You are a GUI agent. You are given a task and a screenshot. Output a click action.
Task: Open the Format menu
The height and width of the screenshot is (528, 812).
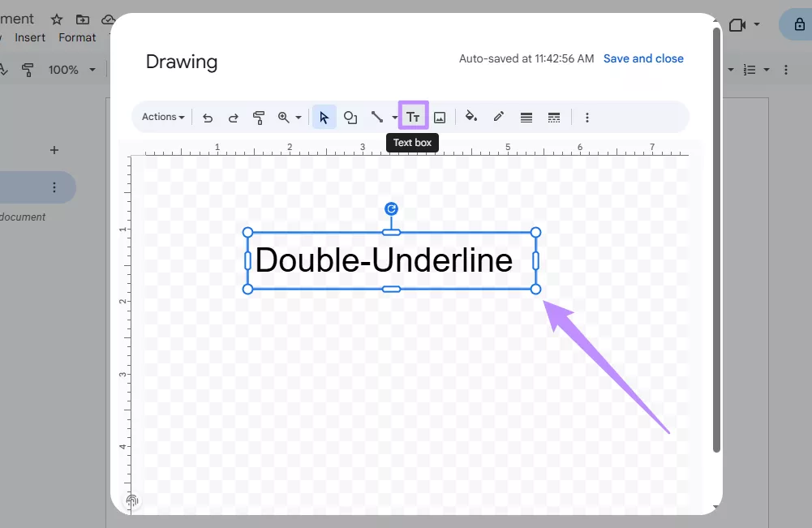coord(77,37)
